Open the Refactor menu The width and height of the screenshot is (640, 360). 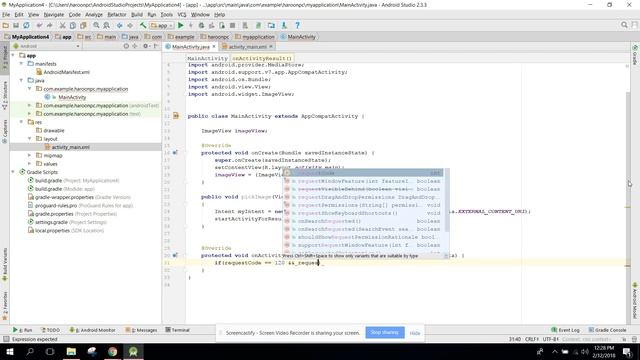click(117, 15)
